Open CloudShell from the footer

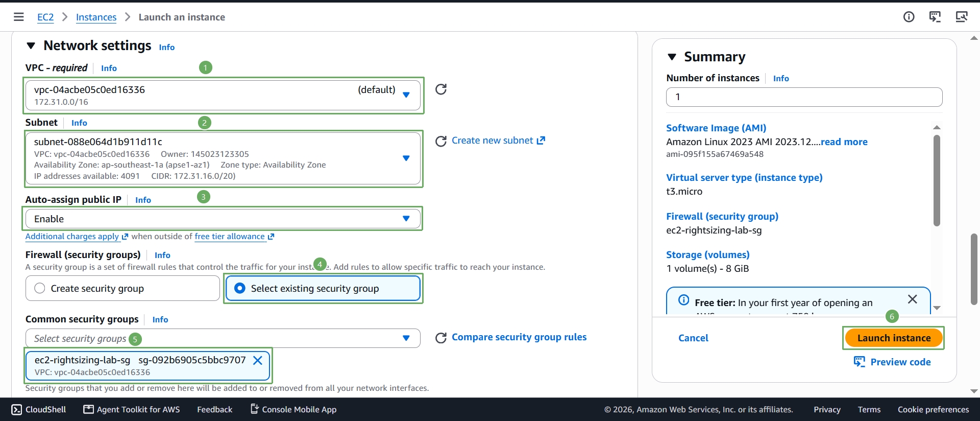39,409
